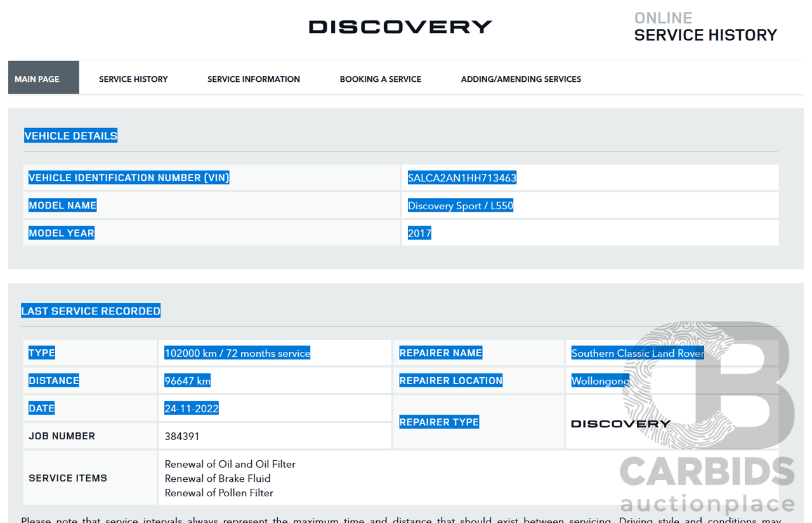Switch to the Service History tab
This screenshot has height=523, width=812.
(x=133, y=79)
